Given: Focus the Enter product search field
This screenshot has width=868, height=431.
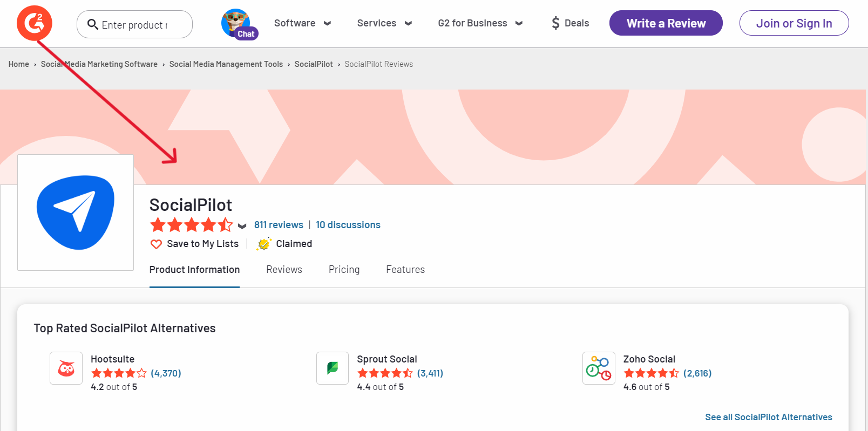Looking at the screenshot, I should tap(135, 25).
